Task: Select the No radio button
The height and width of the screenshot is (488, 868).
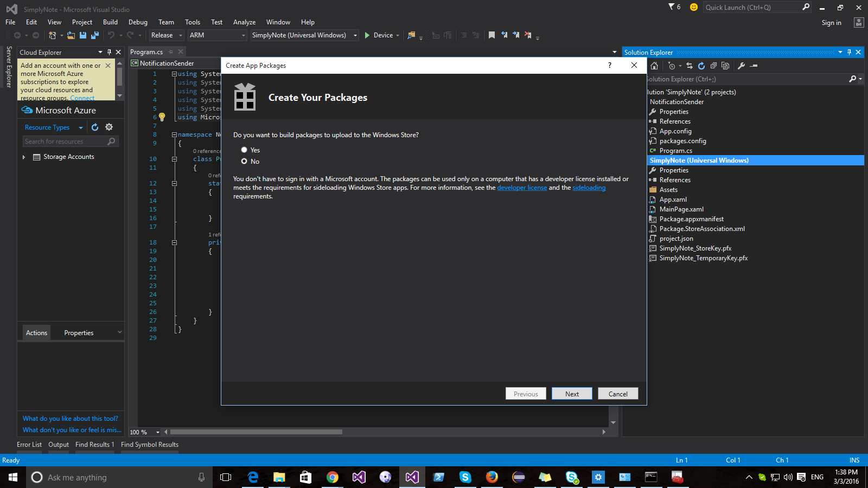Action: point(244,161)
